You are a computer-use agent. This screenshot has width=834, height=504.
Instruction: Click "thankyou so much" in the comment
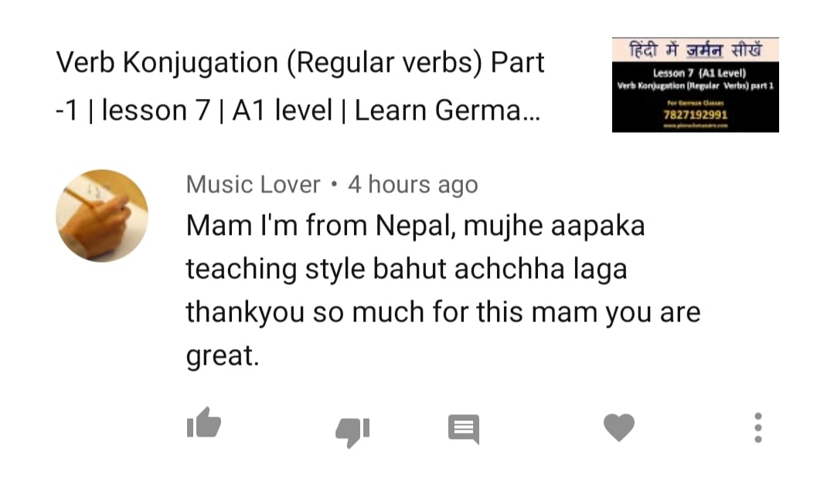tap(305, 312)
